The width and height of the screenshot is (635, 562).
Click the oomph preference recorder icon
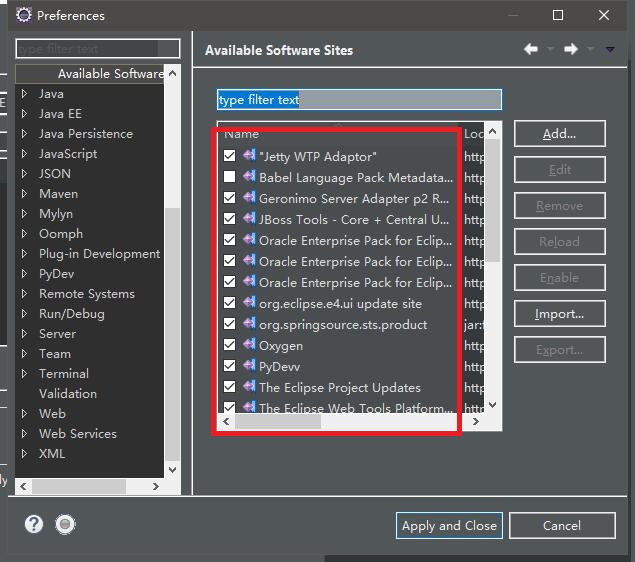65,524
